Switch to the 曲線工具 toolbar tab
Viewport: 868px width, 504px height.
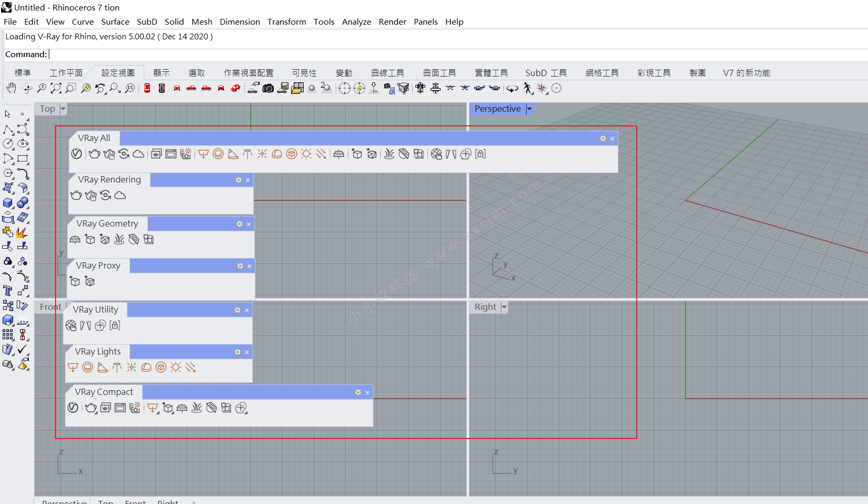pos(388,73)
